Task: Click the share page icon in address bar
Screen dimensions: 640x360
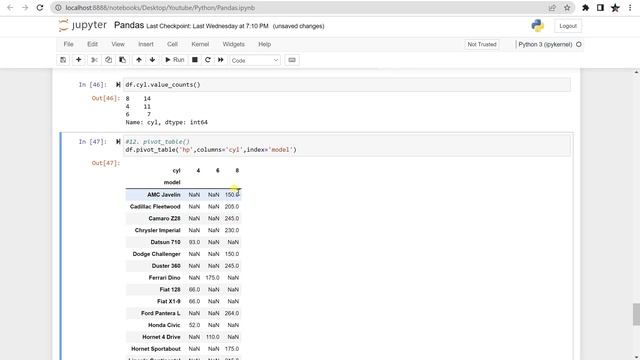Action: [x=552, y=8]
